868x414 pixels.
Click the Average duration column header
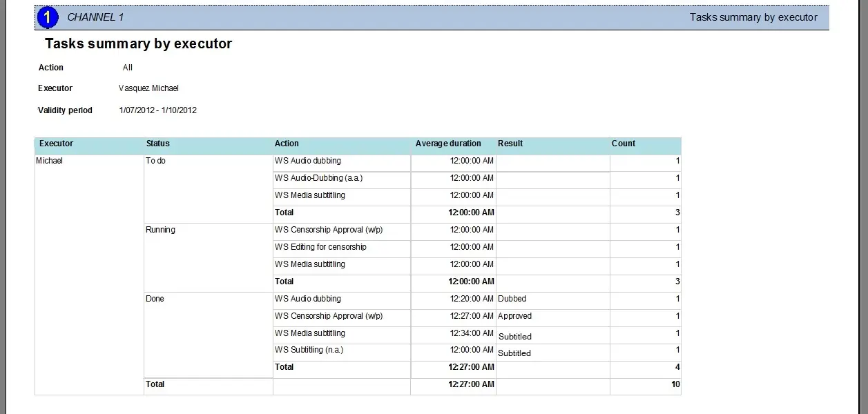[448, 144]
